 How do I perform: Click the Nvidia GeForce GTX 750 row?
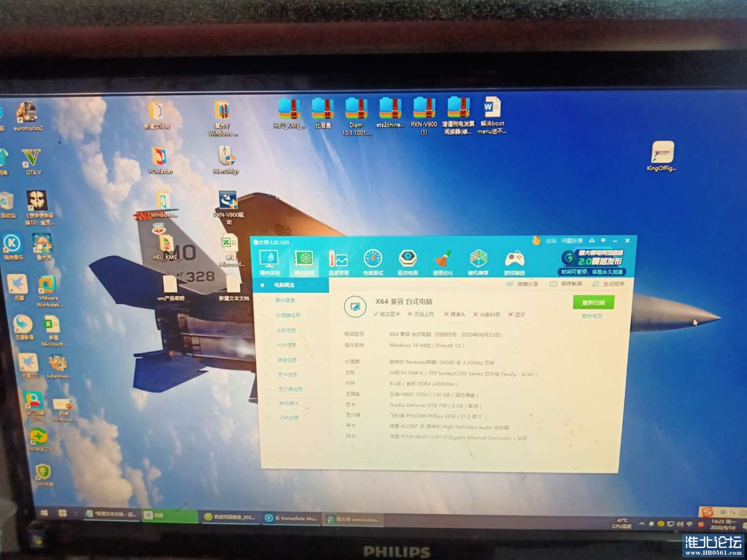(436, 405)
